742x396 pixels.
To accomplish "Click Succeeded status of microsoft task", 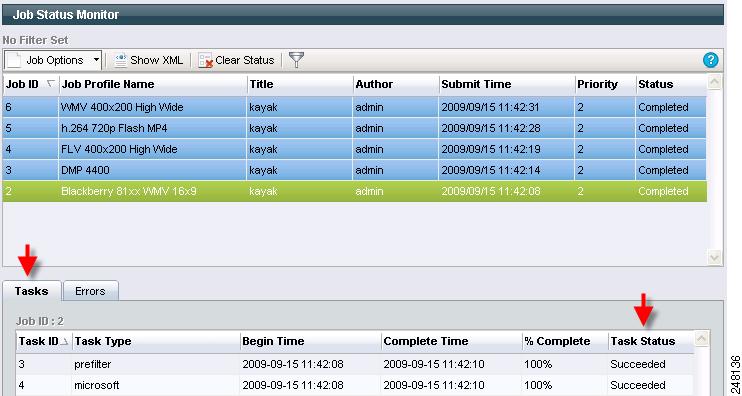I will pos(638,385).
